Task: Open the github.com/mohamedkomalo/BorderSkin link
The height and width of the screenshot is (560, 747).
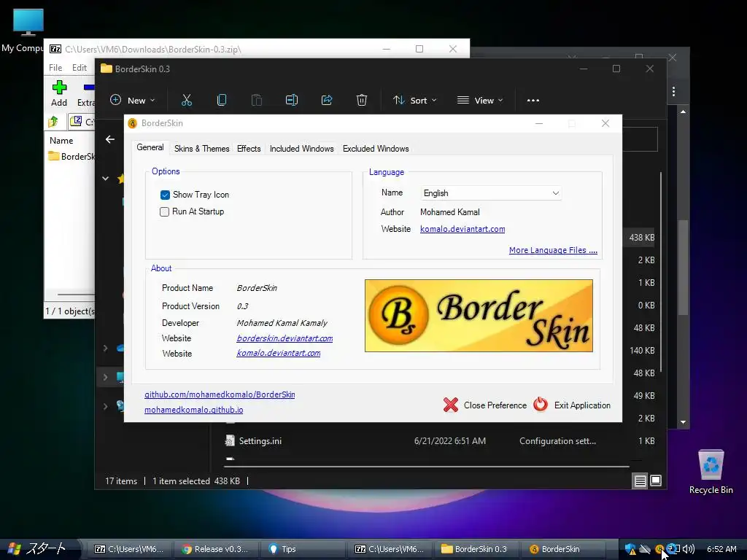Action: (x=220, y=394)
